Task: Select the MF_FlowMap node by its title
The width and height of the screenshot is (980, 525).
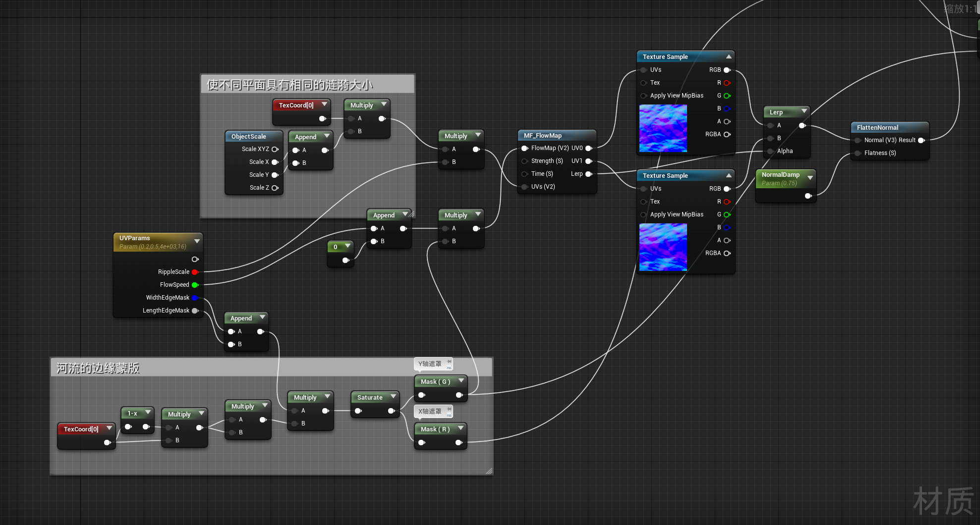Action: pos(543,136)
